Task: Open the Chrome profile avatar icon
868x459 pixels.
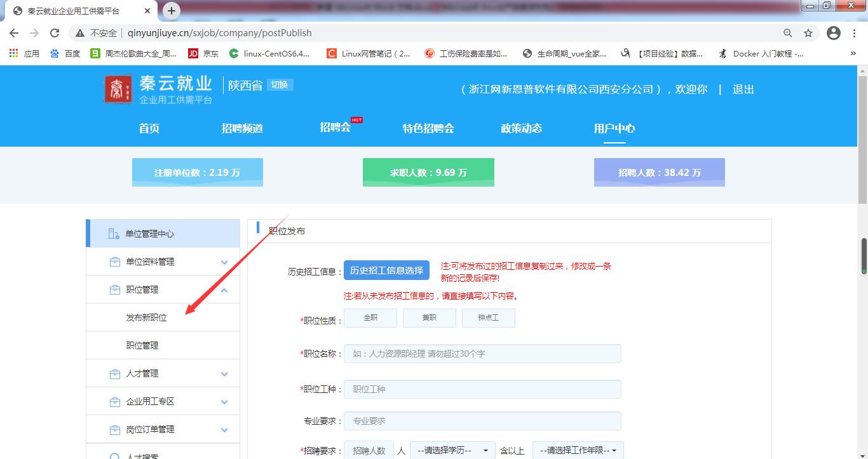Action: click(834, 33)
